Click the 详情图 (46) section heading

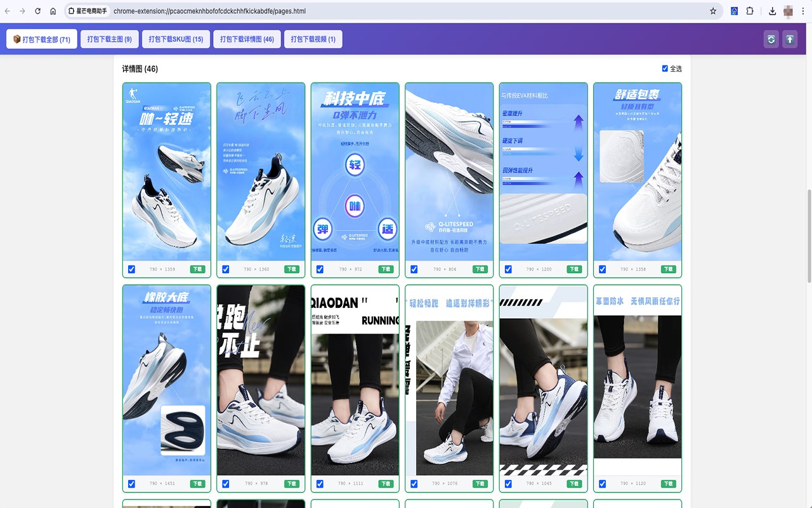[x=140, y=69]
